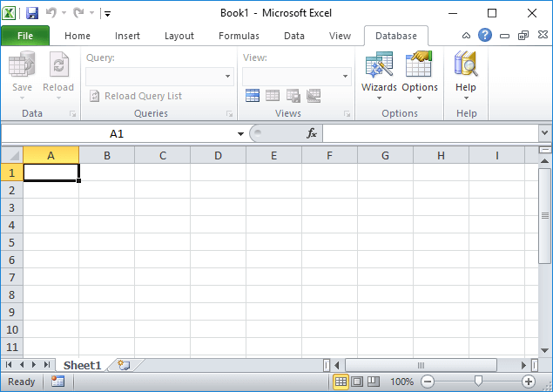The height and width of the screenshot is (392, 553).
Task: Click the insert function fx icon
Action: tap(312, 133)
